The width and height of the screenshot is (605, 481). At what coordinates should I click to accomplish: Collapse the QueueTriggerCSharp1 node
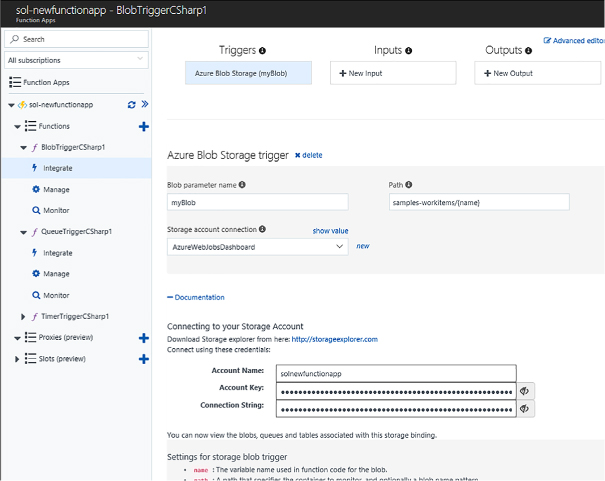point(24,232)
